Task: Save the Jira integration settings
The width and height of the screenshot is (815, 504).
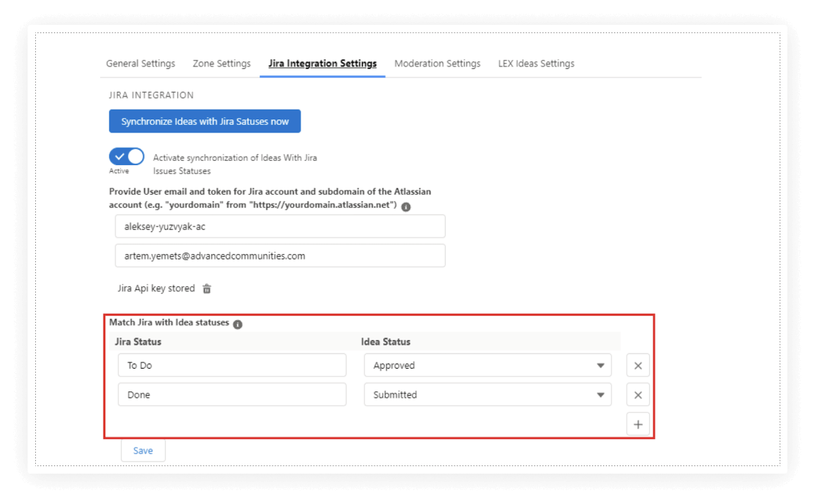Action: point(143,450)
